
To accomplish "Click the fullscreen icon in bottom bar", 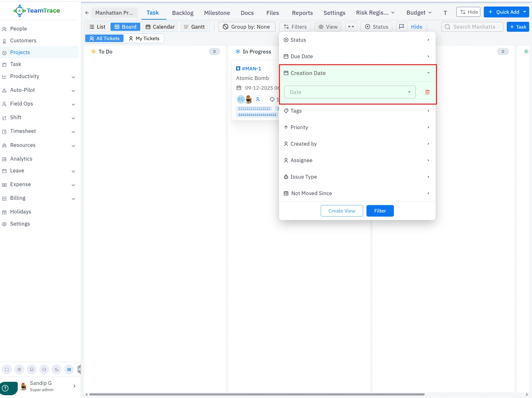I will pos(7,369).
